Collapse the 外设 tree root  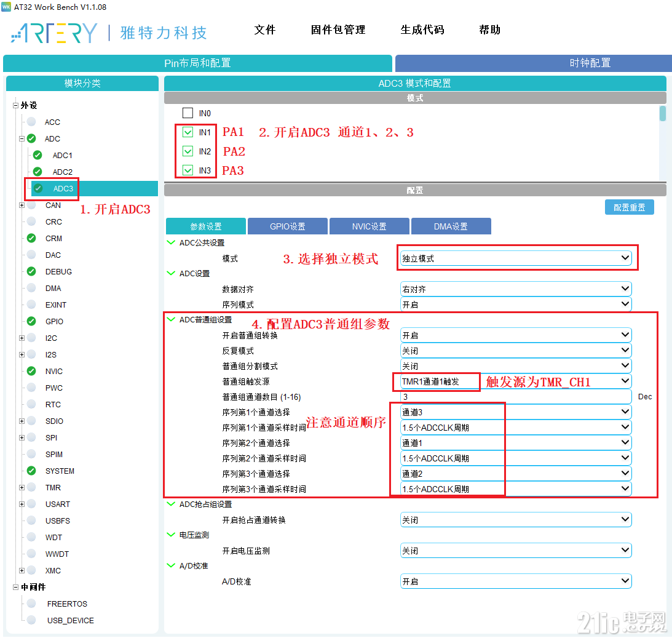point(15,105)
